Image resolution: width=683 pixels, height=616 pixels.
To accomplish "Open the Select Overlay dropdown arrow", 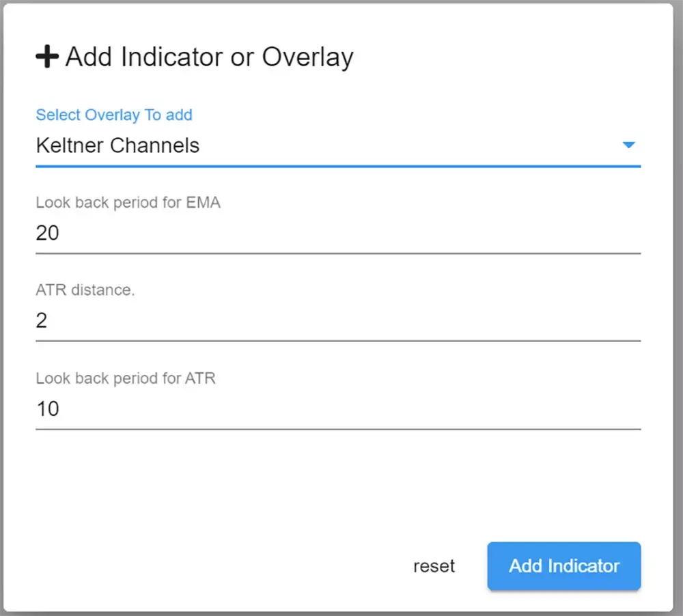I will (x=628, y=145).
